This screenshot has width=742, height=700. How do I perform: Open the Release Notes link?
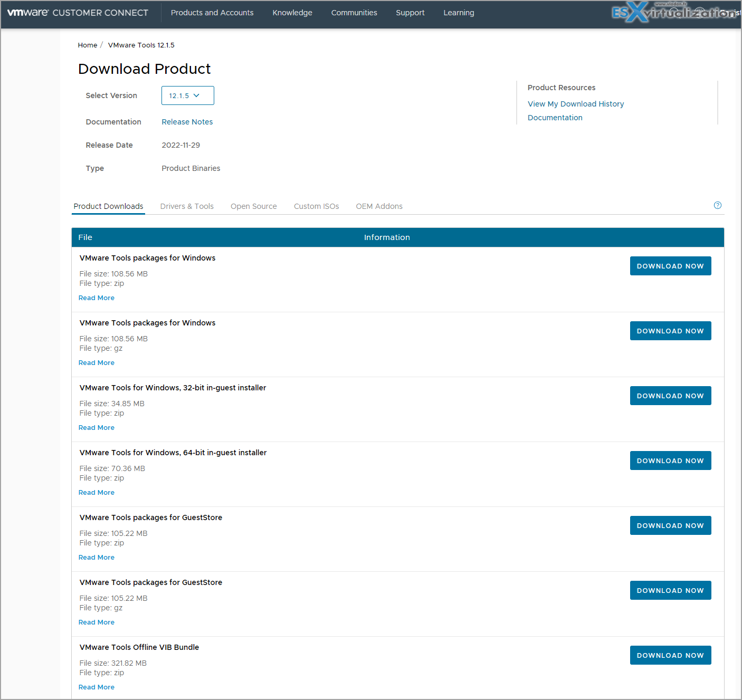[187, 122]
